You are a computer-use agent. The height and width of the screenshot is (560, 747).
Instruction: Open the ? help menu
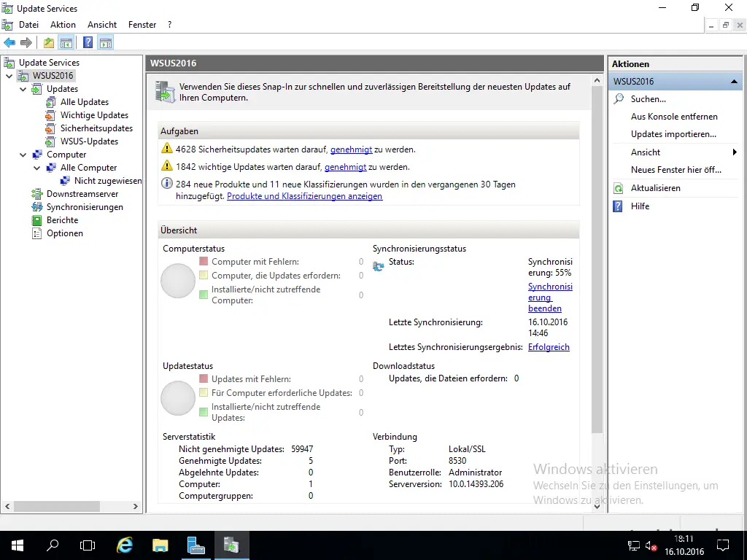[x=169, y=25]
